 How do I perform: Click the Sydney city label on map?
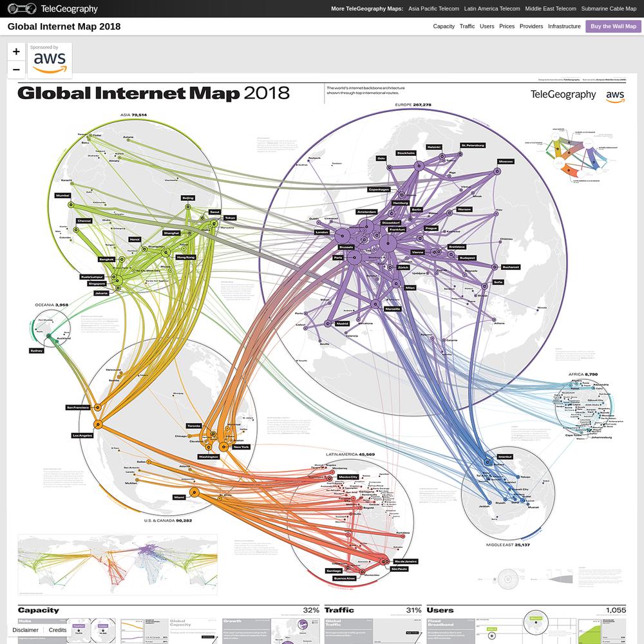tap(36, 350)
